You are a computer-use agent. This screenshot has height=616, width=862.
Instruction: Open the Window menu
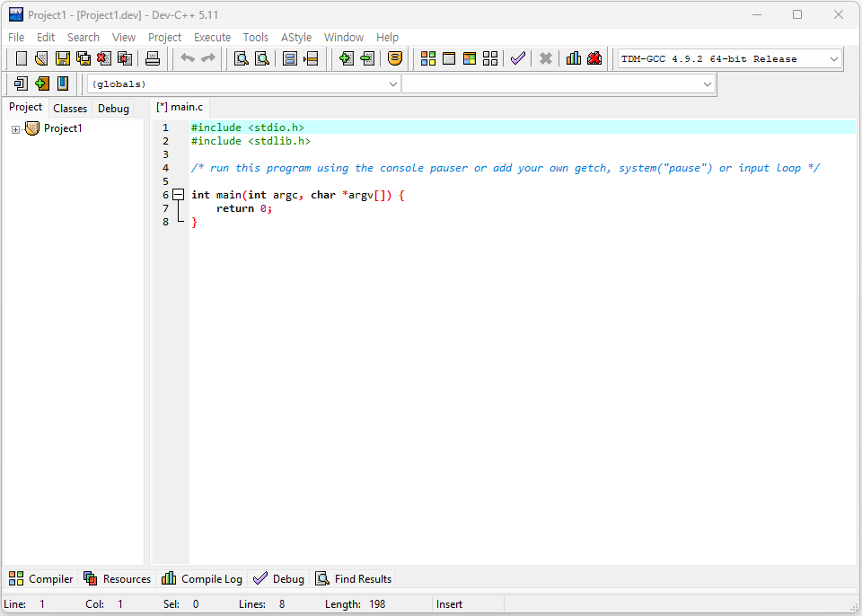344,38
